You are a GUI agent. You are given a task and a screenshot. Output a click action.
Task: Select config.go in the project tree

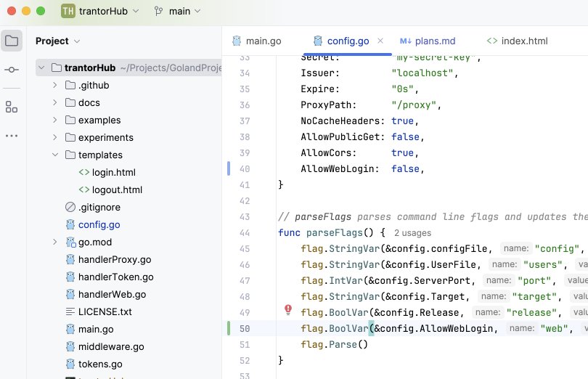click(x=99, y=224)
